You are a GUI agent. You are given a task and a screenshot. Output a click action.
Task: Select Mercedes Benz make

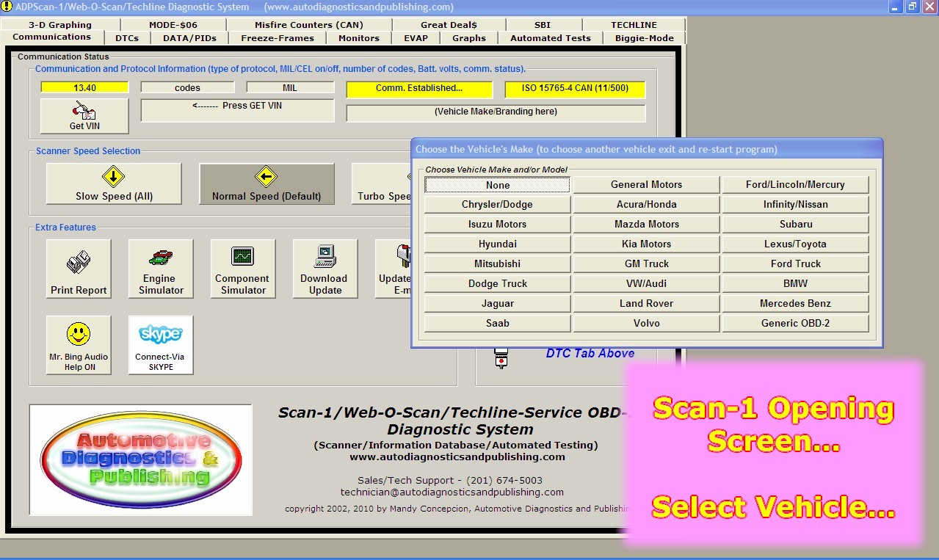tap(796, 304)
